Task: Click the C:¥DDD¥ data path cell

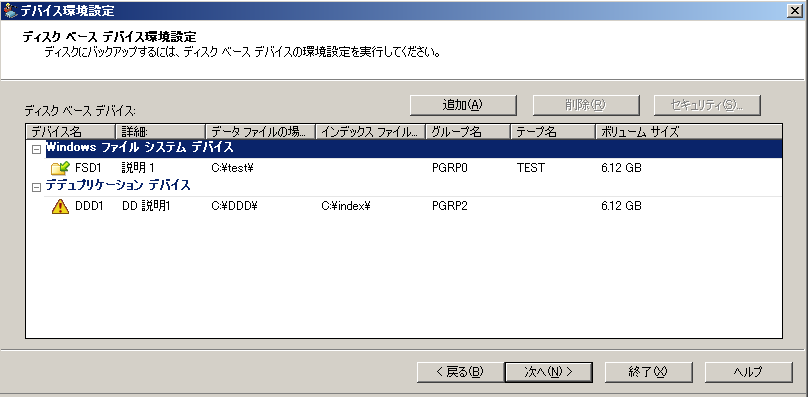Action: [234, 207]
